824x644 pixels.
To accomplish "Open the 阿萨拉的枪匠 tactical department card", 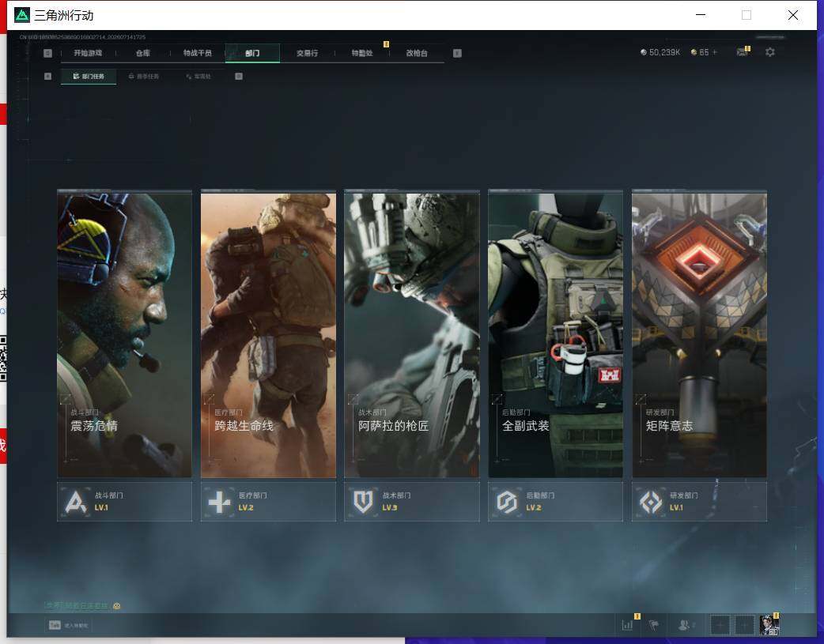I will tap(411, 334).
